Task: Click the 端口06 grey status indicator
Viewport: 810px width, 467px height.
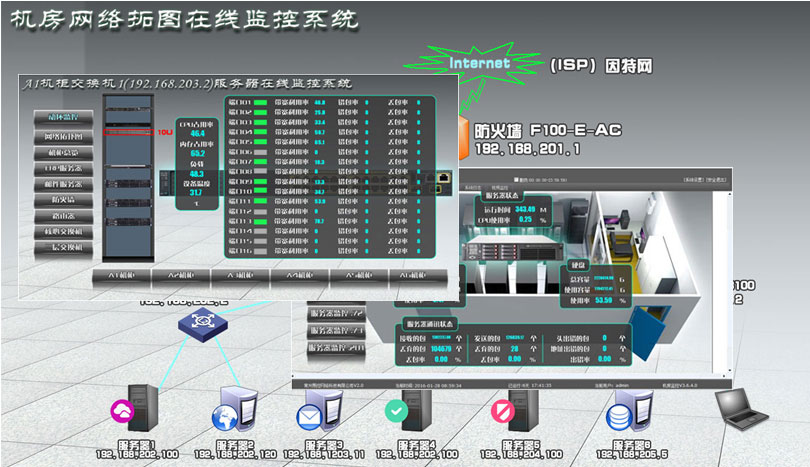Action: tap(260, 152)
